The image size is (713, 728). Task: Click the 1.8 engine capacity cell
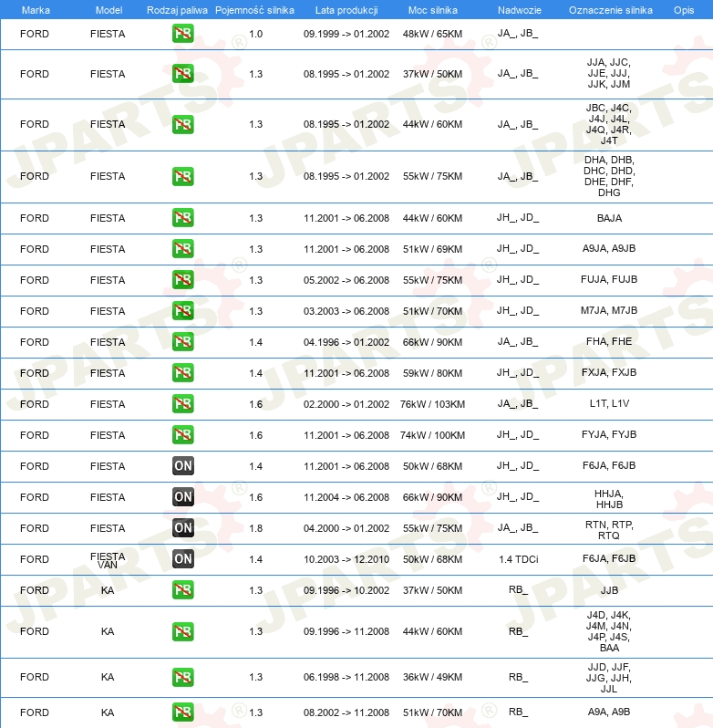click(x=255, y=528)
